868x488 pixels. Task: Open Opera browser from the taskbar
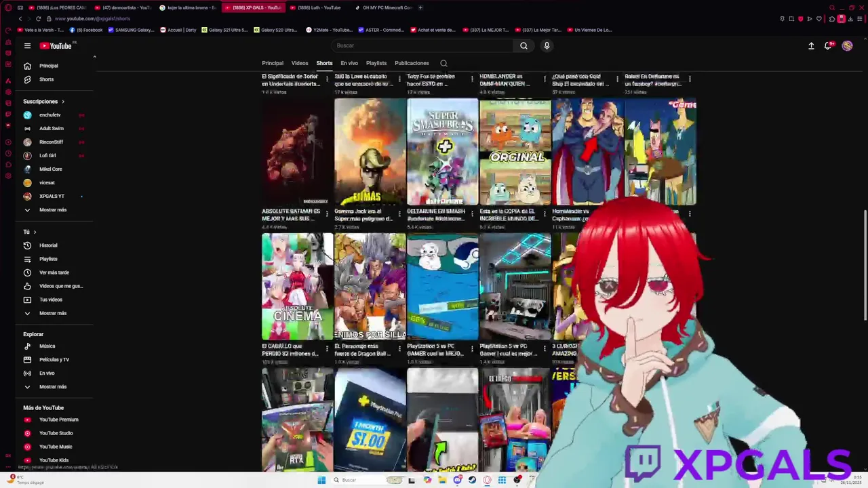tap(487, 480)
